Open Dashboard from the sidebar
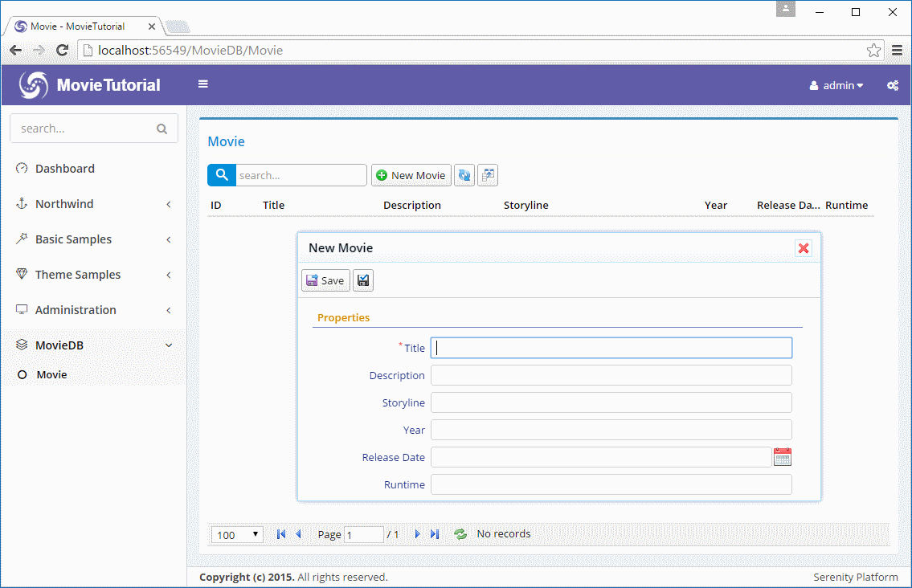This screenshot has width=912, height=588. click(65, 169)
